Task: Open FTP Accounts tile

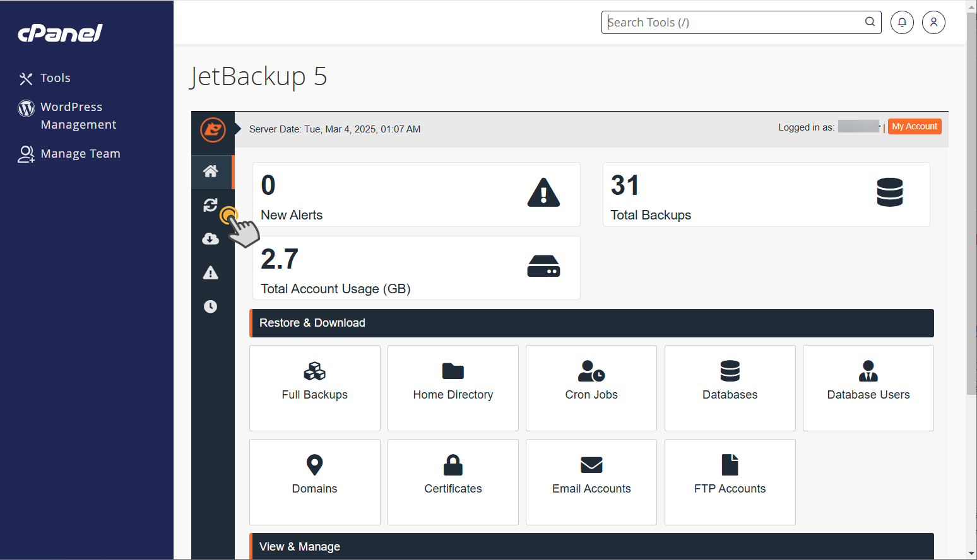Action: pyautogui.click(x=730, y=482)
